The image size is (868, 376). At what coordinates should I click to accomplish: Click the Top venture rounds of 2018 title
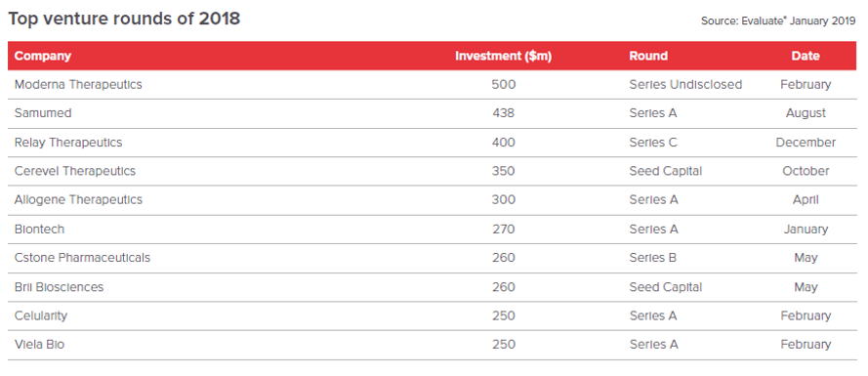tap(124, 19)
